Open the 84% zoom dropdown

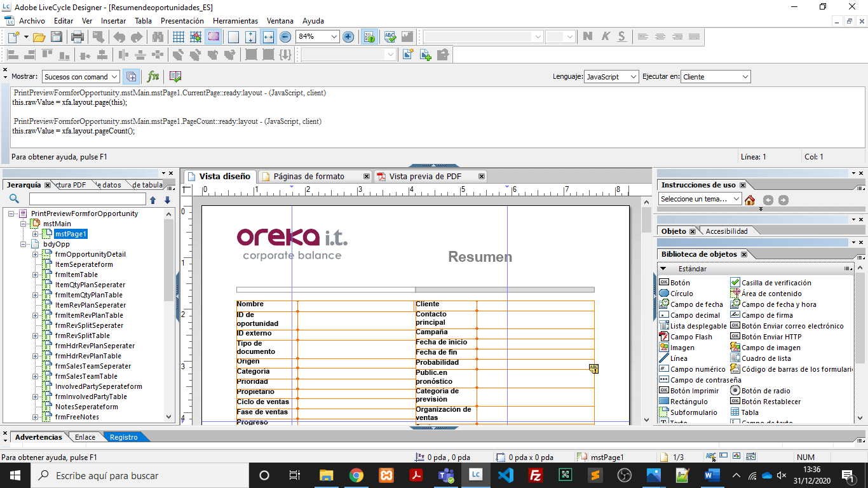click(x=334, y=37)
